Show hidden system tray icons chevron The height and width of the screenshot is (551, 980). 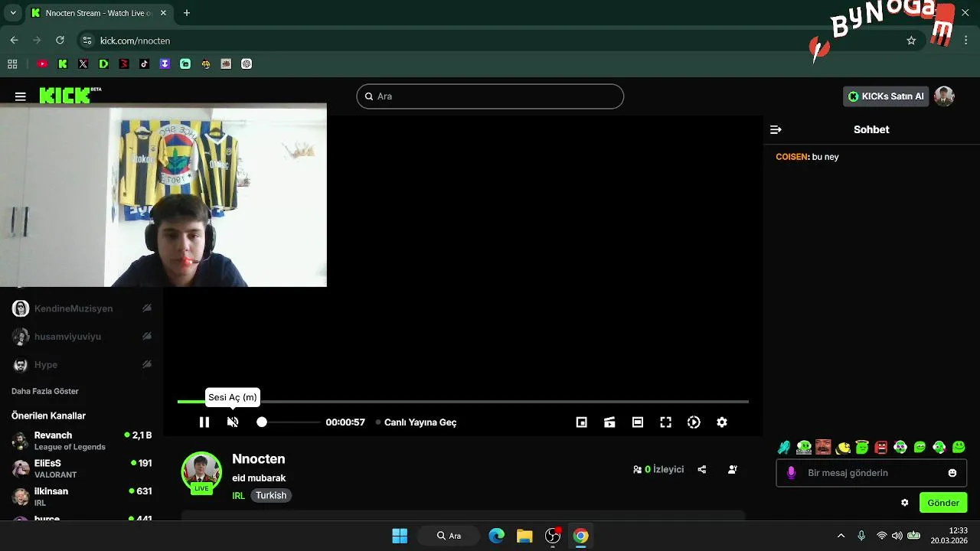pyautogui.click(x=841, y=536)
